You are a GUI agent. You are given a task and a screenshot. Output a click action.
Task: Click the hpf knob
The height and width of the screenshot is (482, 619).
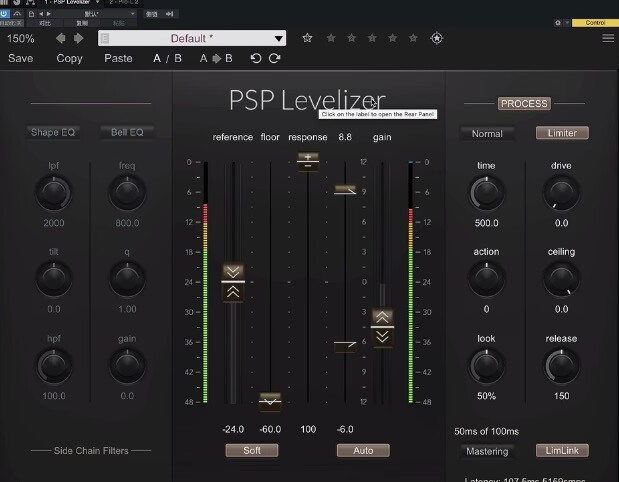[54, 366]
